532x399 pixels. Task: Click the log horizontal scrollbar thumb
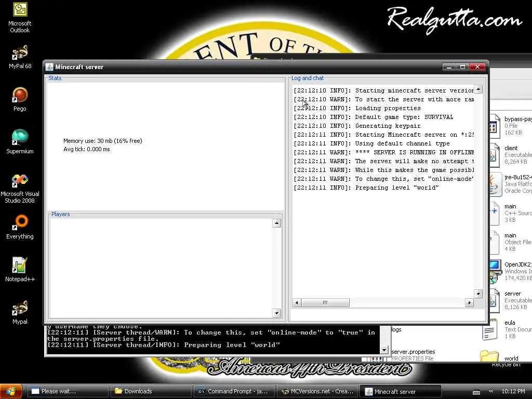point(325,303)
